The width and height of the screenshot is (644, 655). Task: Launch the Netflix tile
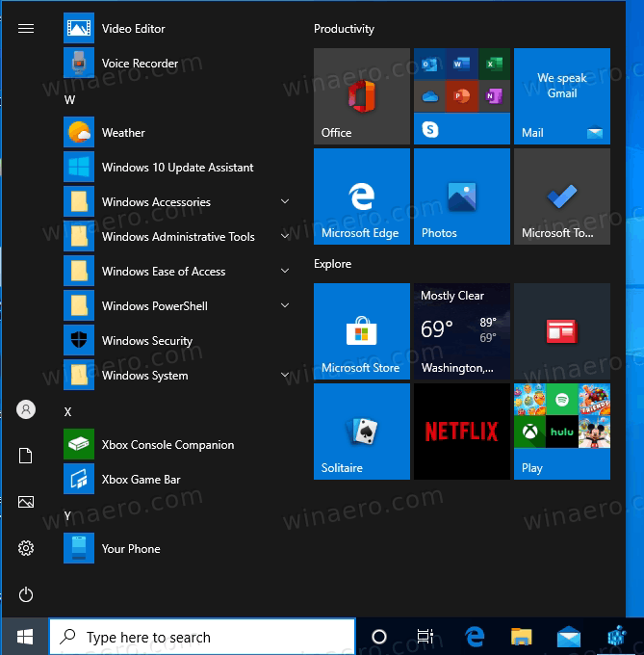[461, 432]
